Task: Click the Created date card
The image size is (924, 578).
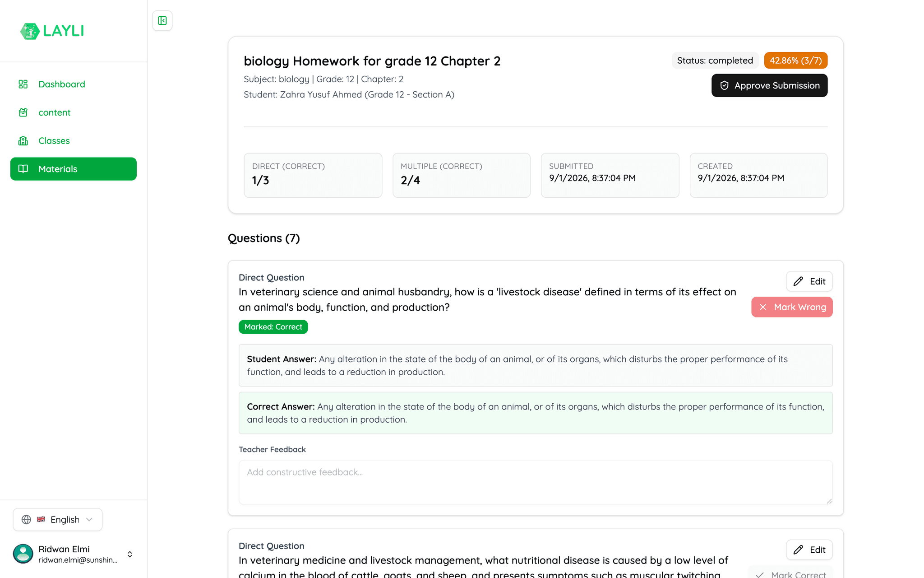Action: (x=758, y=175)
